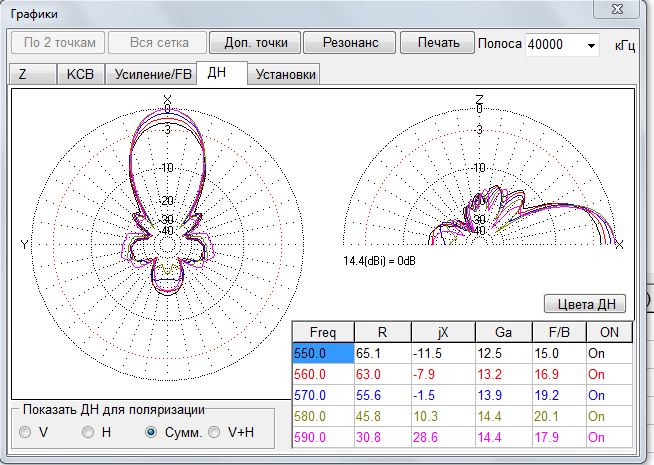Select the 550.0 frequency cell
Screen dimensions: 654x465
click(321, 353)
